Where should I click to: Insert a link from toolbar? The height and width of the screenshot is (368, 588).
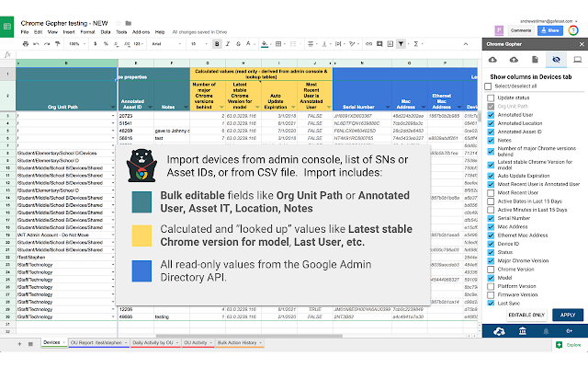pos(369,44)
